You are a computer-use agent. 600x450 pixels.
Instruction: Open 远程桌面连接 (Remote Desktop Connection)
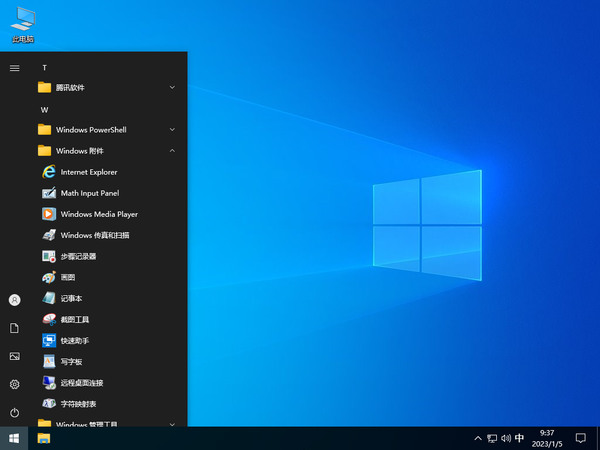click(x=81, y=382)
